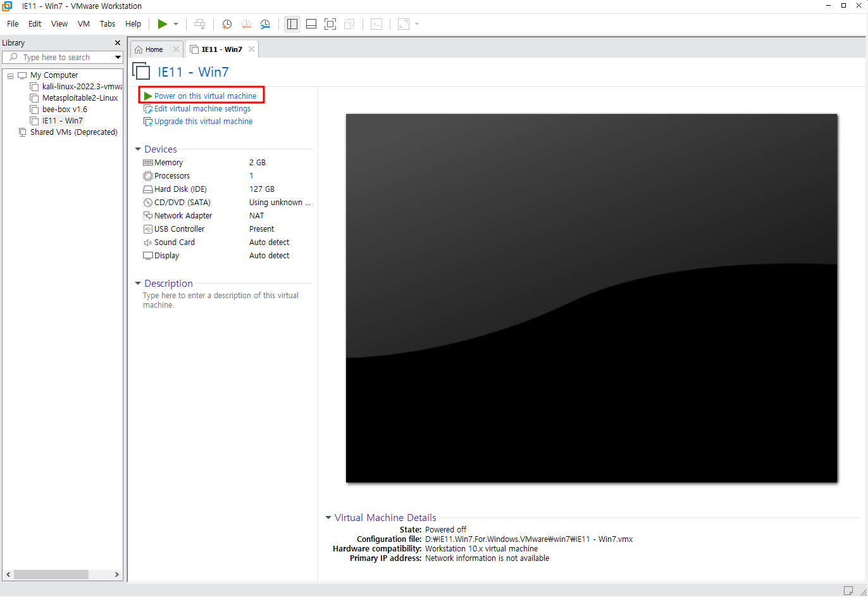Viewport: 868px width, 597px height.
Task: Select My Computer in the library
Action: [54, 75]
